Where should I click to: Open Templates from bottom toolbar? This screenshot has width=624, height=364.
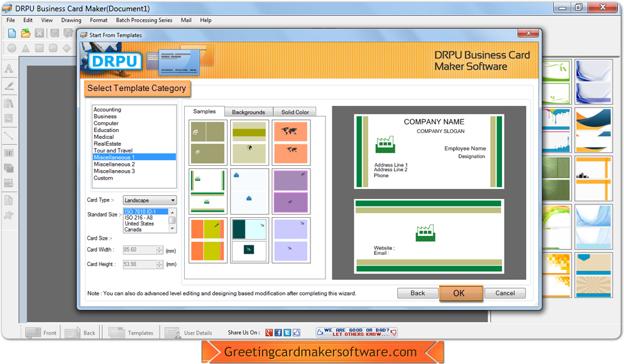click(131, 333)
